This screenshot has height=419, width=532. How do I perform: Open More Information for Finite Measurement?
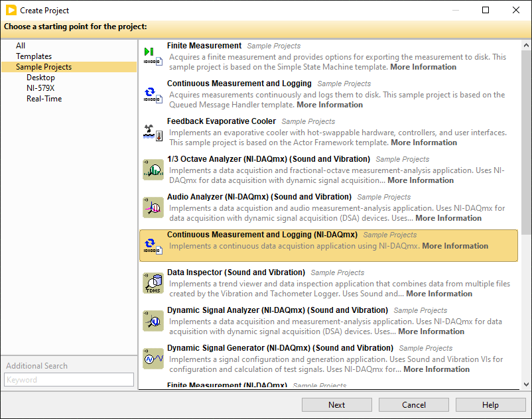(423, 66)
